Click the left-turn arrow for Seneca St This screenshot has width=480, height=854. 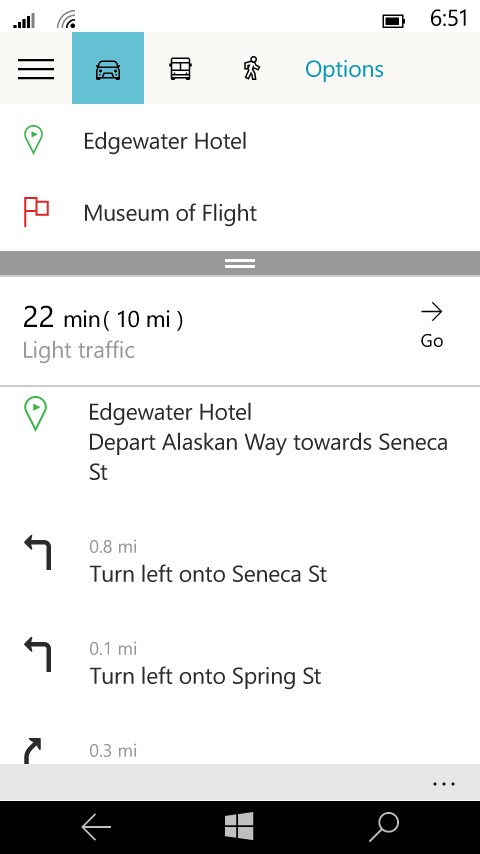point(38,553)
